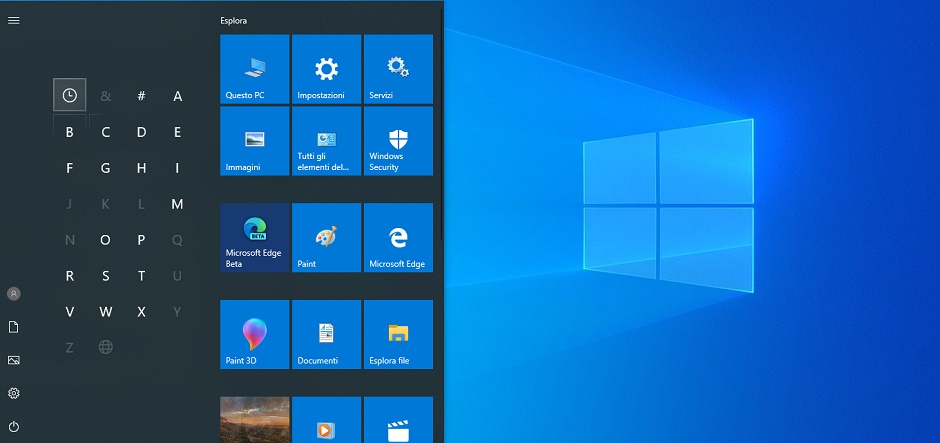Jump to the globe symbol group
Viewport: 940px width, 443px height.
tap(106, 347)
